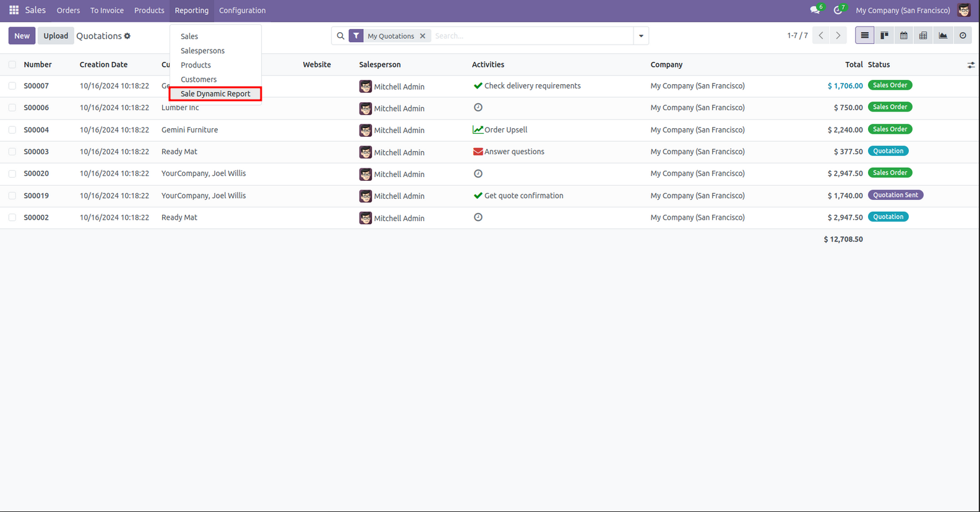Switch to activity view

tap(963, 35)
